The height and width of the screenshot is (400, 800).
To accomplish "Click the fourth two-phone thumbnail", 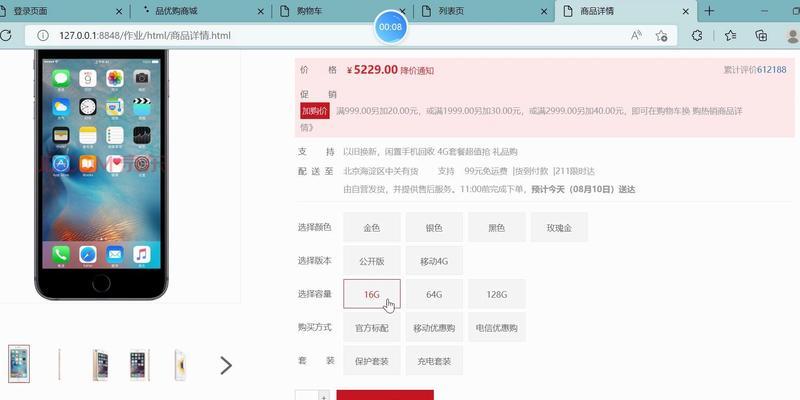I will (139, 365).
